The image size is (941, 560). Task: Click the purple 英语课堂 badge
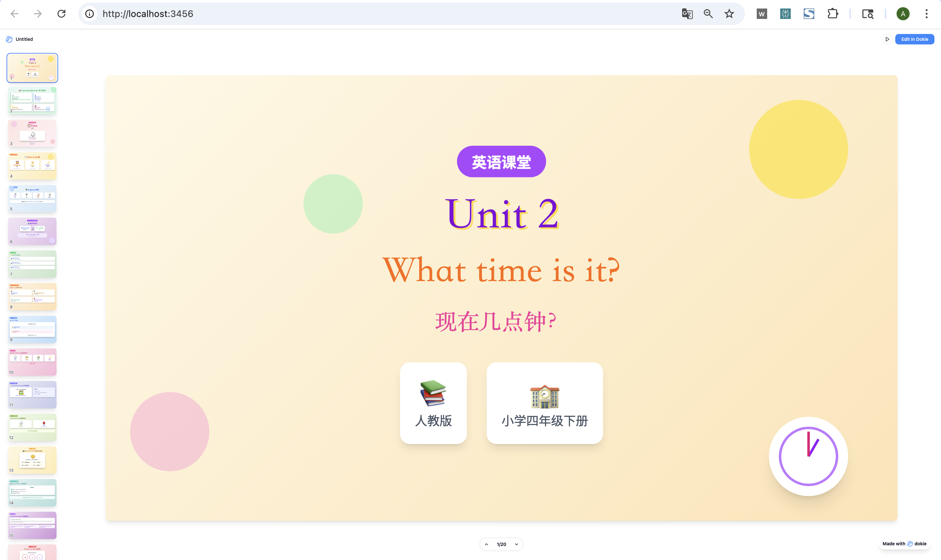click(x=501, y=161)
